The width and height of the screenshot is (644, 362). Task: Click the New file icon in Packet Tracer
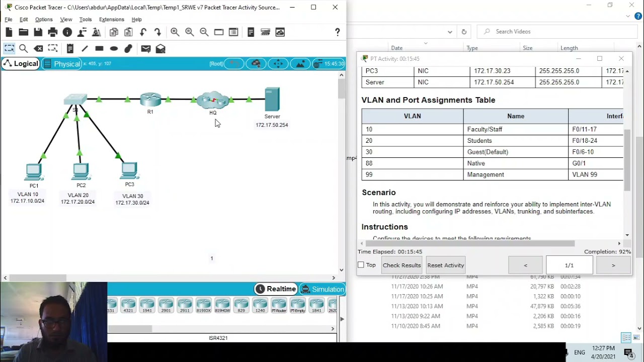tap(9, 32)
